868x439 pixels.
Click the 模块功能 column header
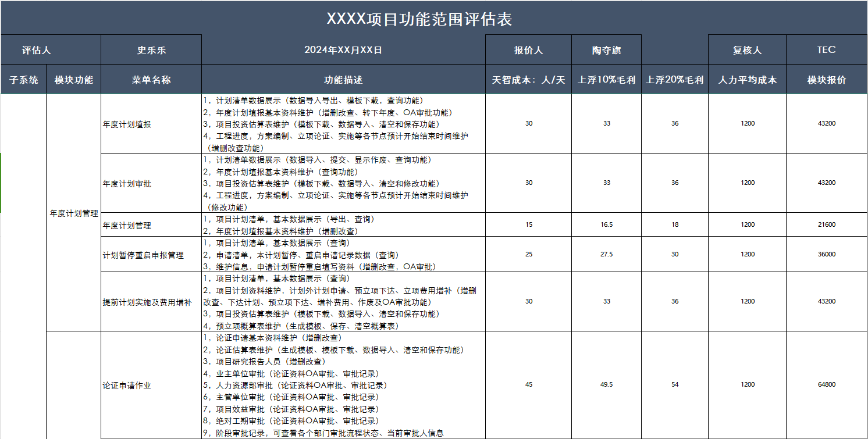[x=73, y=80]
